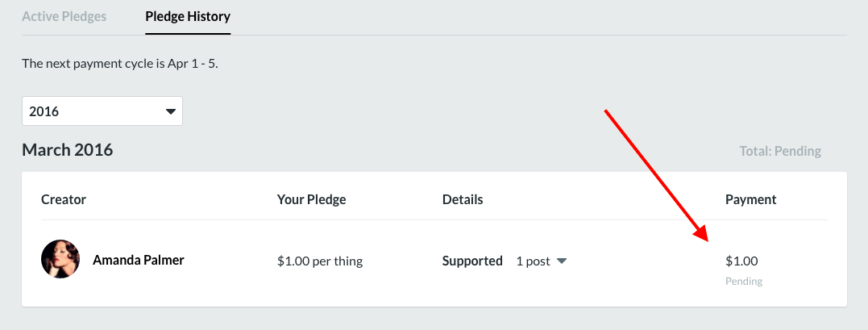Viewport: 868px width, 330px height.
Task: Click the $1.00 per thing pledge amount
Action: point(319,261)
